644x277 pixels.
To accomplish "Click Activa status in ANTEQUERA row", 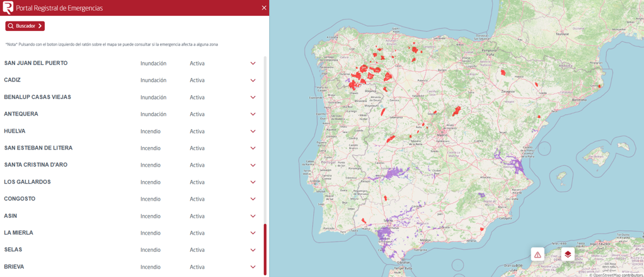I will (x=197, y=114).
